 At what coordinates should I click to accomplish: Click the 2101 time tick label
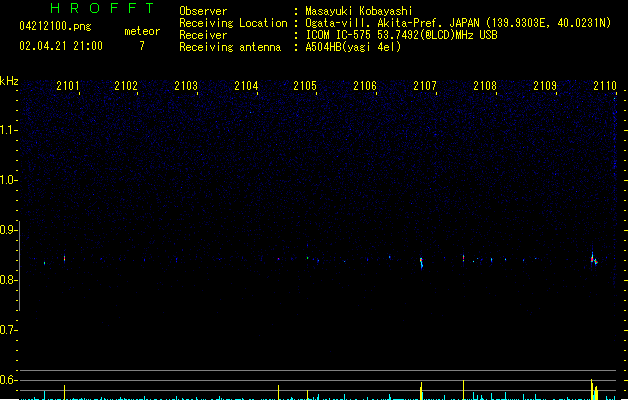coord(68,86)
